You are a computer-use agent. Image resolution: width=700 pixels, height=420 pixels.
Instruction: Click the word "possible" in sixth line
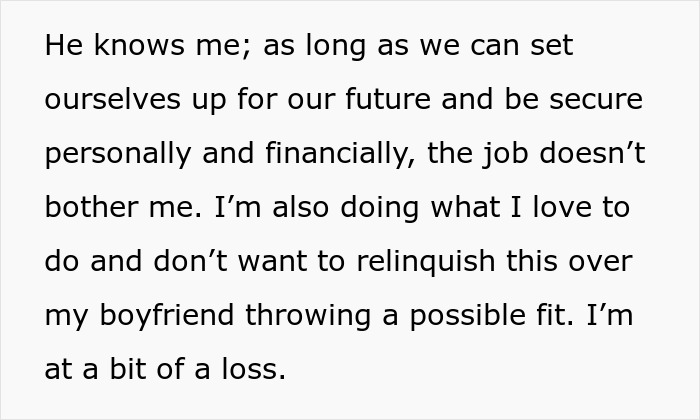coord(467,316)
